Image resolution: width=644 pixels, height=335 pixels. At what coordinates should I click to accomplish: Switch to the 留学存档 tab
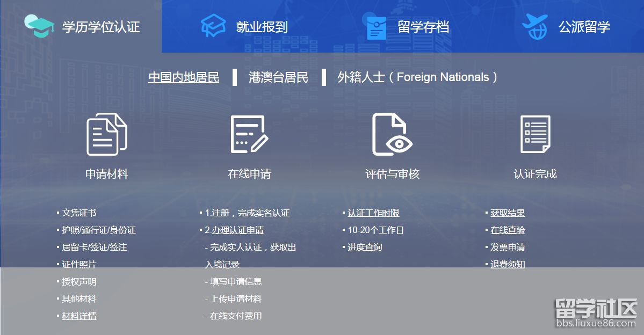pos(423,27)
